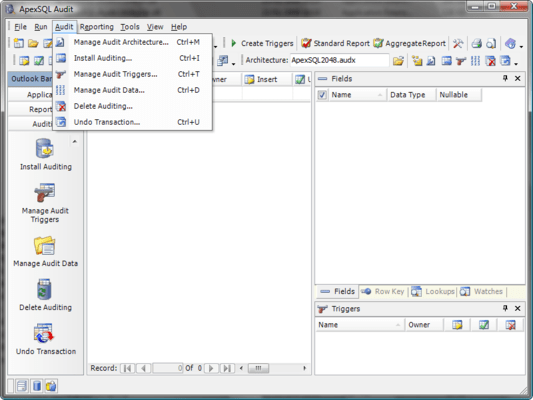Open dropdown arrow next to help icon
The image size is (533, 400).
click(x=521, y=46)
